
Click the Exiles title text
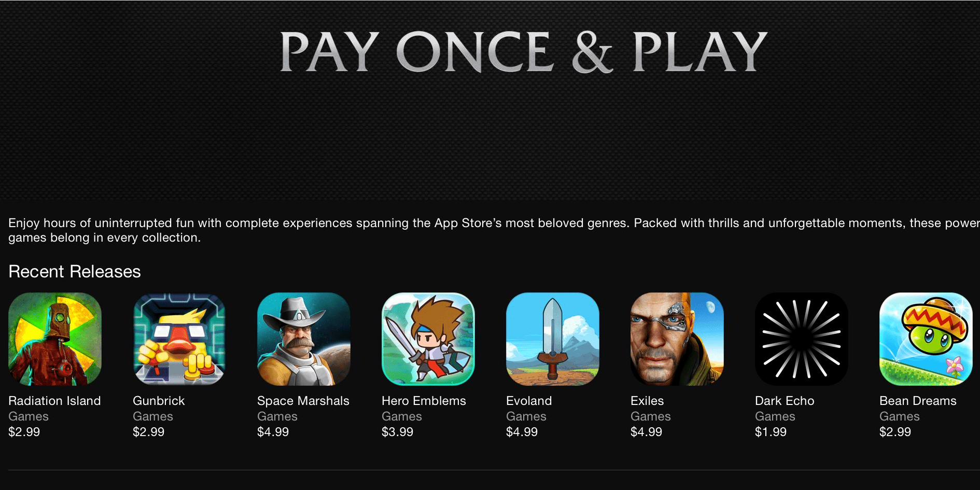tap(647, 401)
